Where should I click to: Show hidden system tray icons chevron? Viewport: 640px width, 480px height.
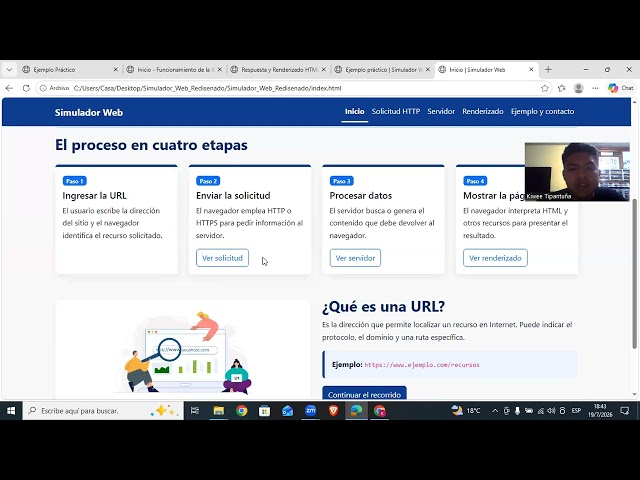[x=495, y=411]
